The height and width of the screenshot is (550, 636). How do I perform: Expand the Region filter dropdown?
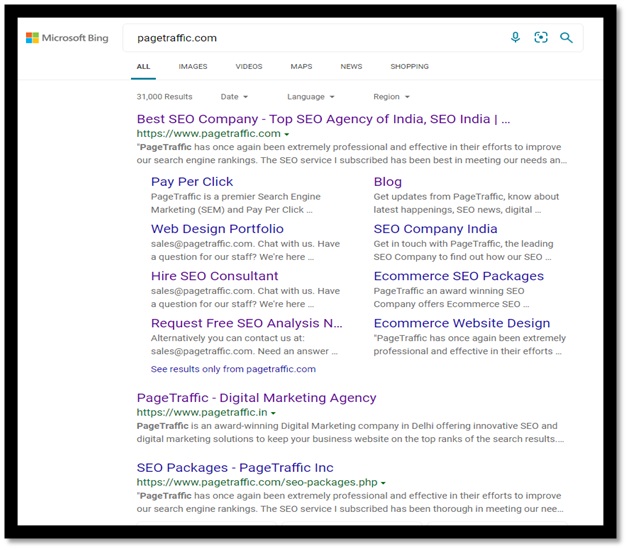pos(391,97)
